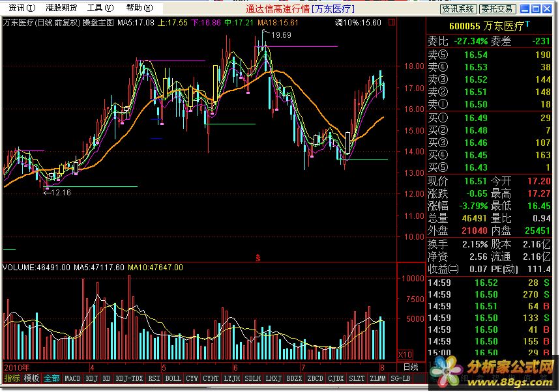Viewport: 560px width, 392px height.
Task: Click the 卖② price 16.51
Action: click(x=476, y=92)
